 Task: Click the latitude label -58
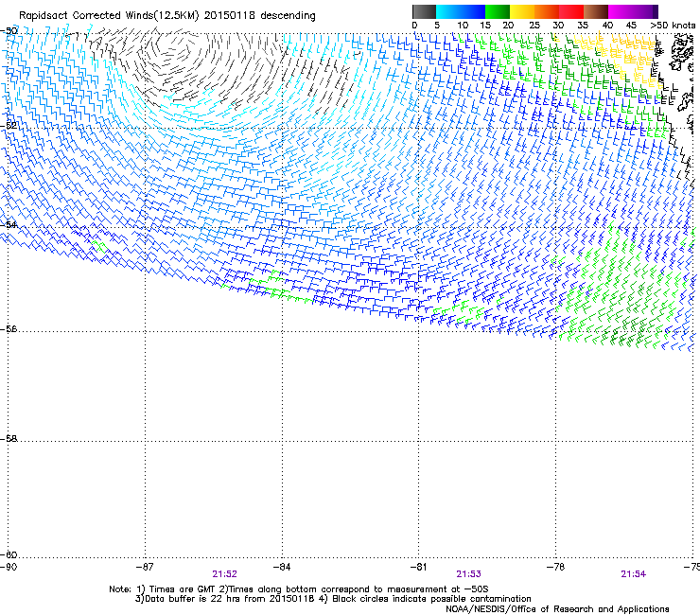[9, 439]
